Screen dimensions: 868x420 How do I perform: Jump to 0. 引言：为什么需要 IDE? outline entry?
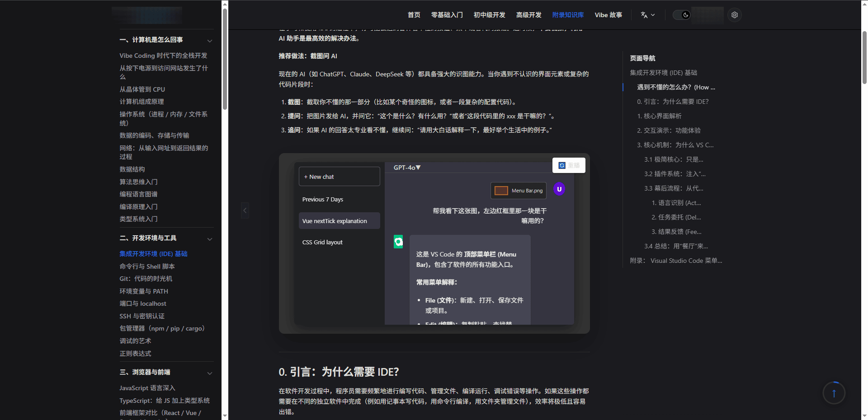pos(673,102)
